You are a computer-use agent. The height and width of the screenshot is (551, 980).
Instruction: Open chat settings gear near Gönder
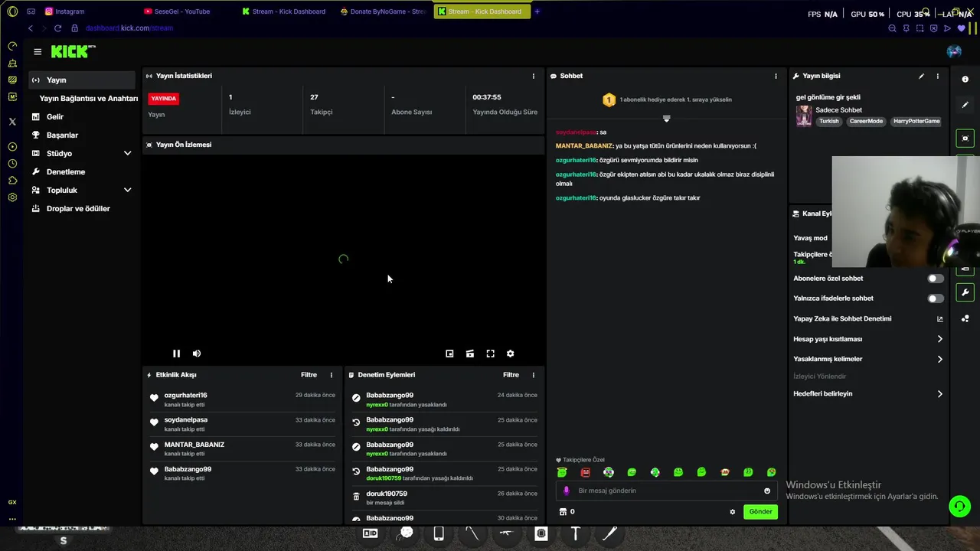click(x=732, y=512)
